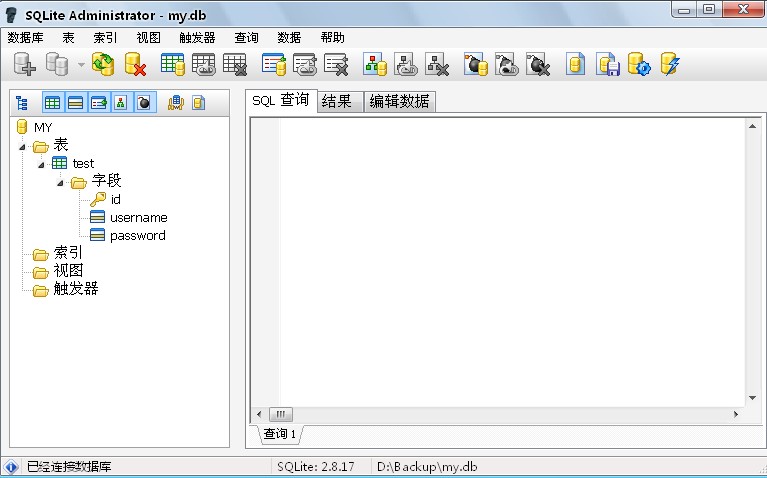The image size is (767, 478).
Task: Select the id key field
Action: pos(115,200)
